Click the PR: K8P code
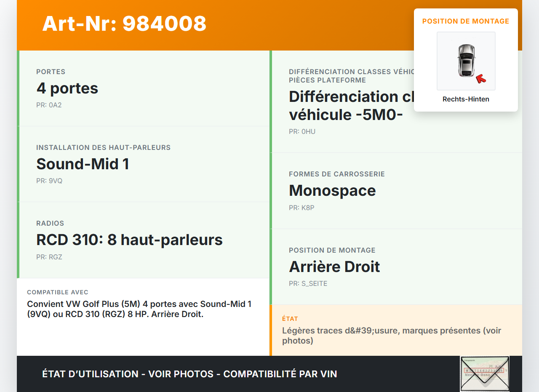Image resolution: width=539 pixels, height=392 pixels. [302, 208]
